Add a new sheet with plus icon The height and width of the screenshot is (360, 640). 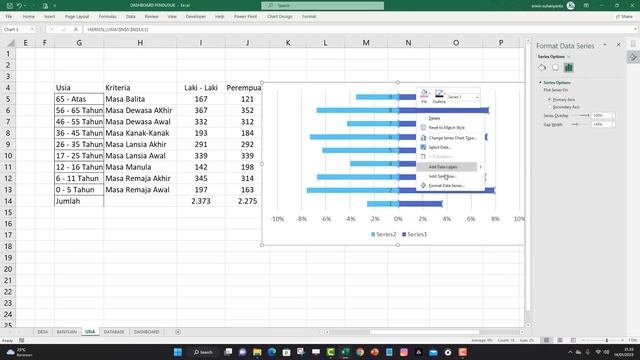(178, 332)
